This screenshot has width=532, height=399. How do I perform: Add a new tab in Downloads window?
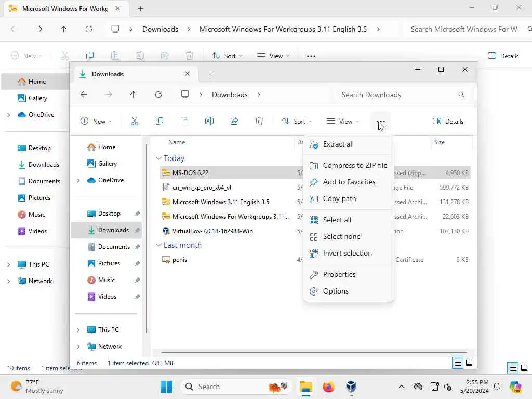[210, 74]
